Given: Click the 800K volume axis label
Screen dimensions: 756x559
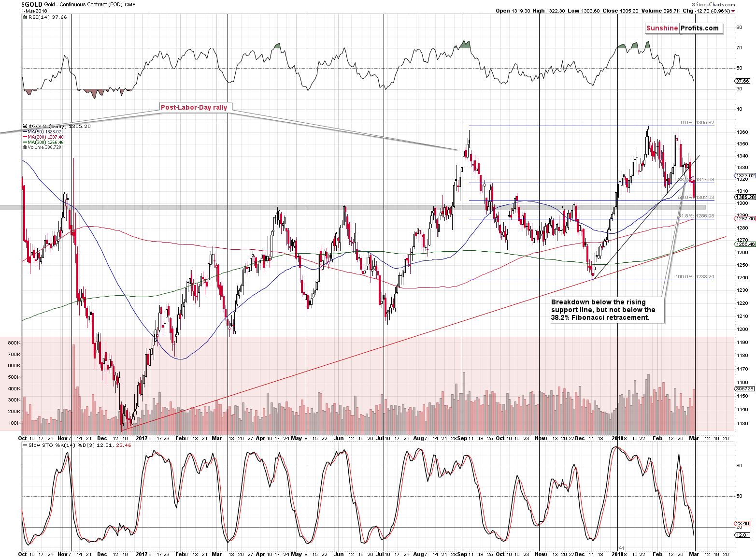Looking at the screenshot, I should (14, 343).
